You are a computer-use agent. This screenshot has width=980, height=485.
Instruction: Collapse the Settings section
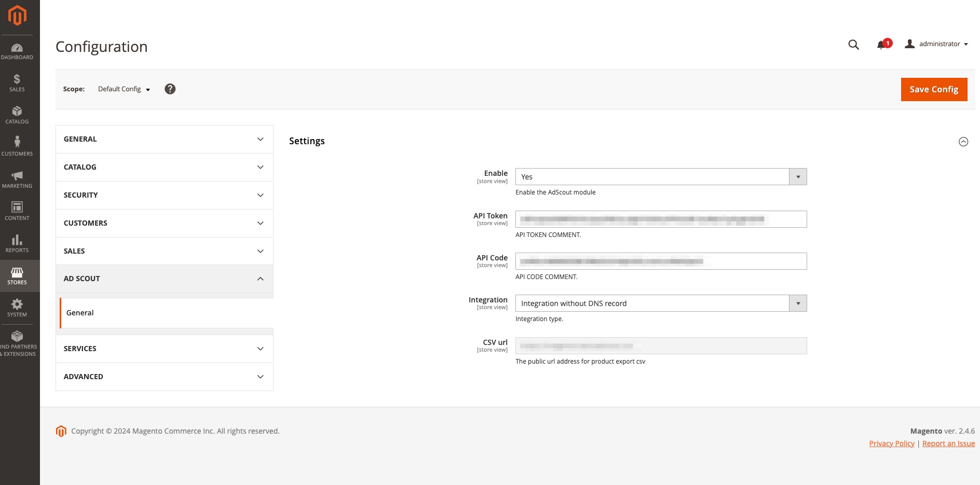pyautogui.click(x=963, y=142)
